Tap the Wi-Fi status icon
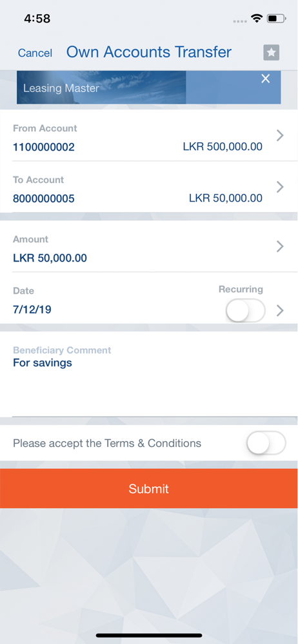 (257, 19)
